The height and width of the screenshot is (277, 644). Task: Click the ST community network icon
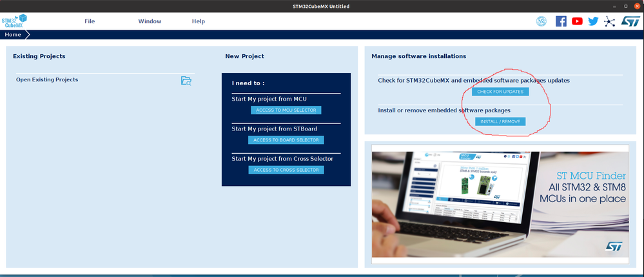[609, 21]
